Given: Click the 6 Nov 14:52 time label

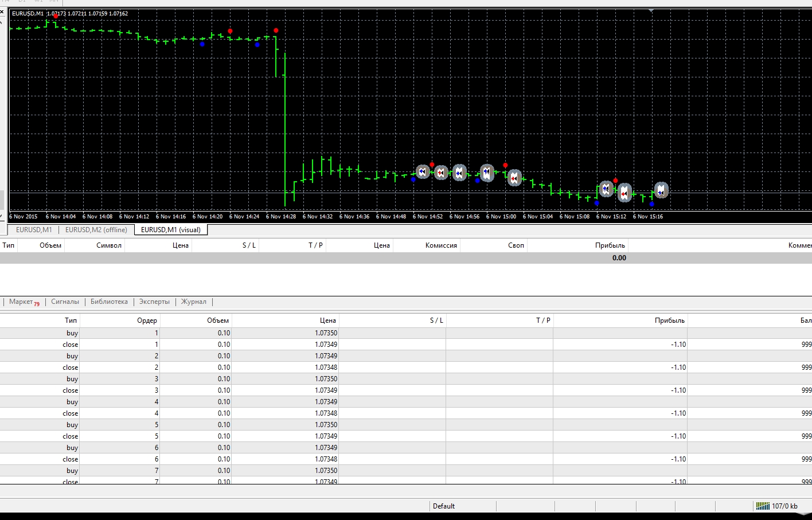Looking at the screenshot, I should (428, 217).
